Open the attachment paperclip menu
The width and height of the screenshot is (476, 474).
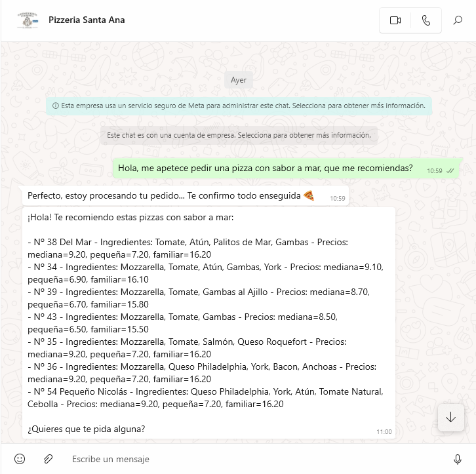pos(48,459)
